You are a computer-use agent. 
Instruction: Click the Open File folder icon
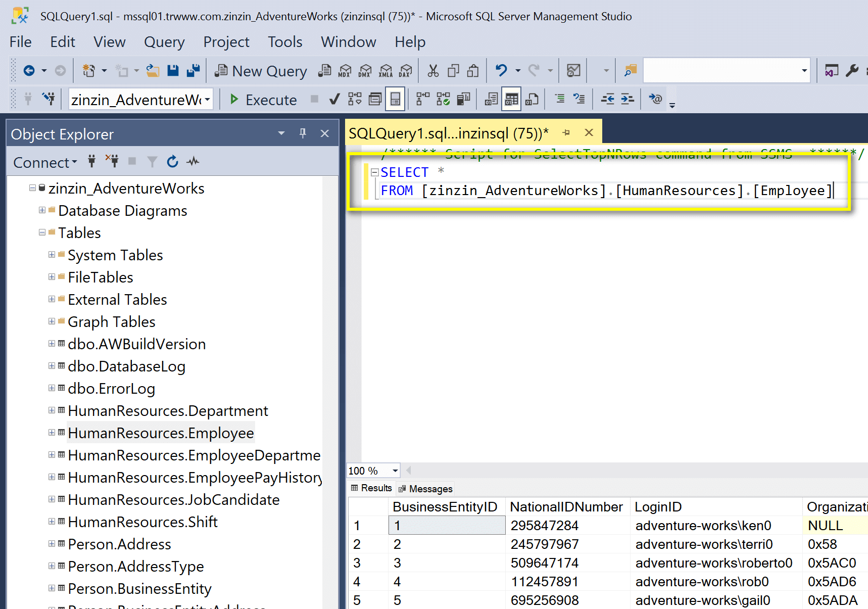coord(153,71)
